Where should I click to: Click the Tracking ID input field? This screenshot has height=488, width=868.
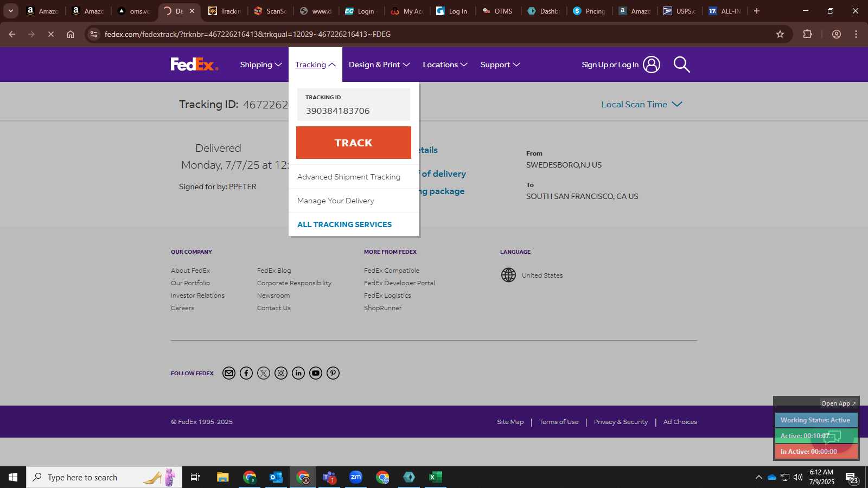(354, 105)
